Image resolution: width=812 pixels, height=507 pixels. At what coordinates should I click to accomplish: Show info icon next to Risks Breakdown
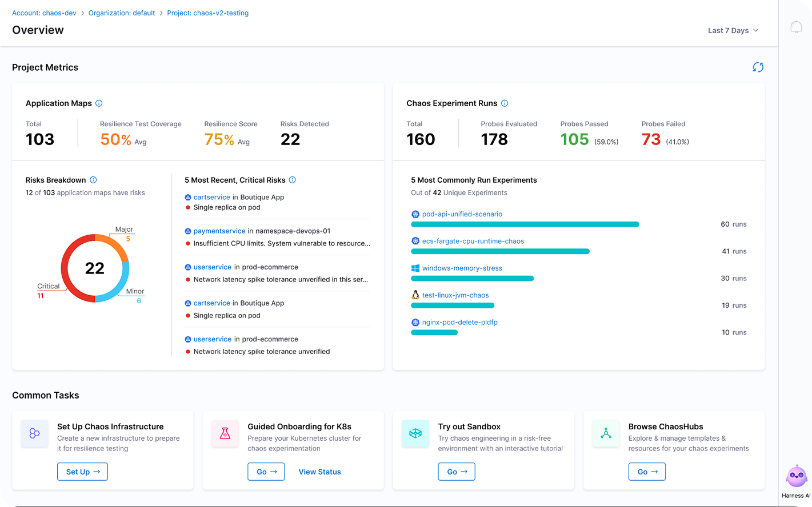(93, 180)
